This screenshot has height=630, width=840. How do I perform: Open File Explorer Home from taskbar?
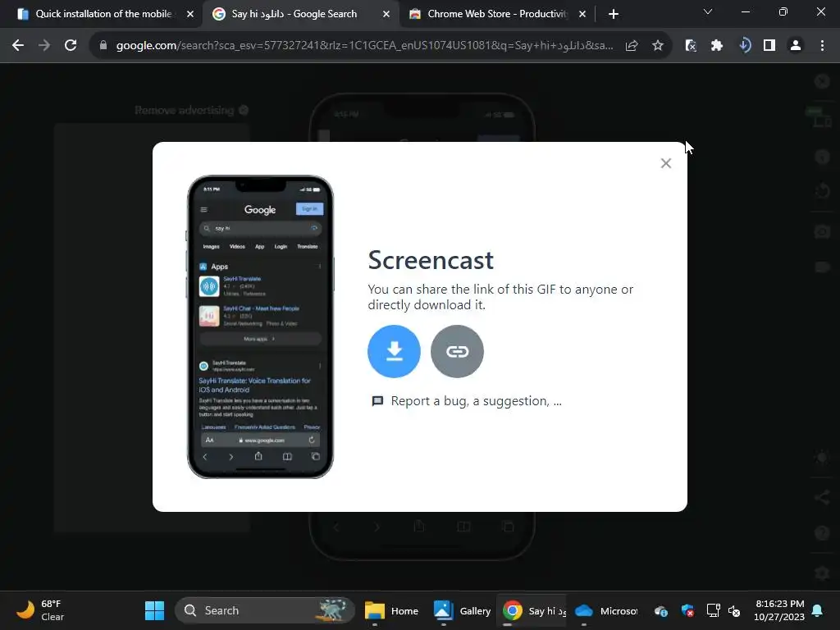391,610
